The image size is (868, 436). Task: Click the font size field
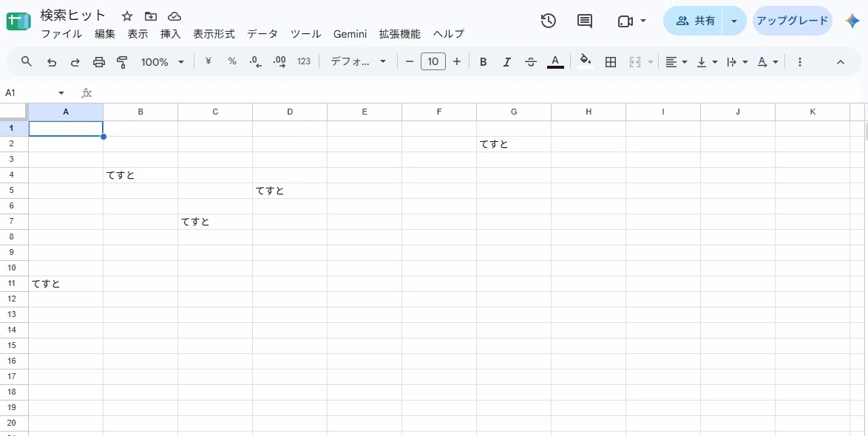click(433, 61)
